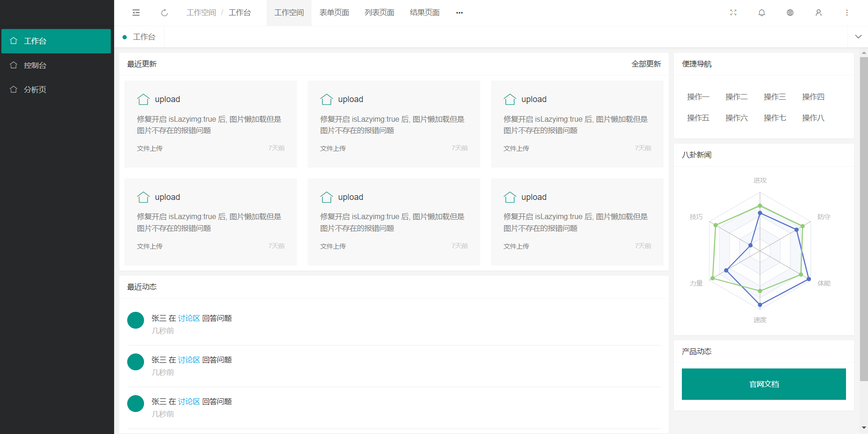Expand the tab options chevron dropdown
The height and width of the screenshot is (434, 868).
(x=858, y=37)
